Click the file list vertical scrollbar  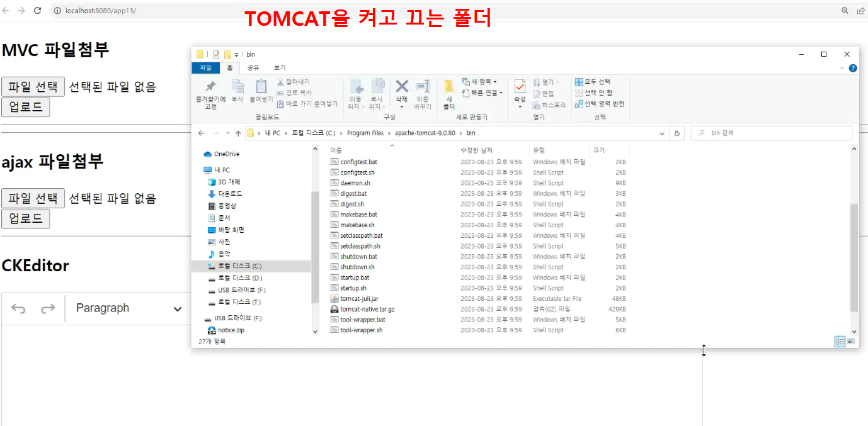[x=854, y=257]
